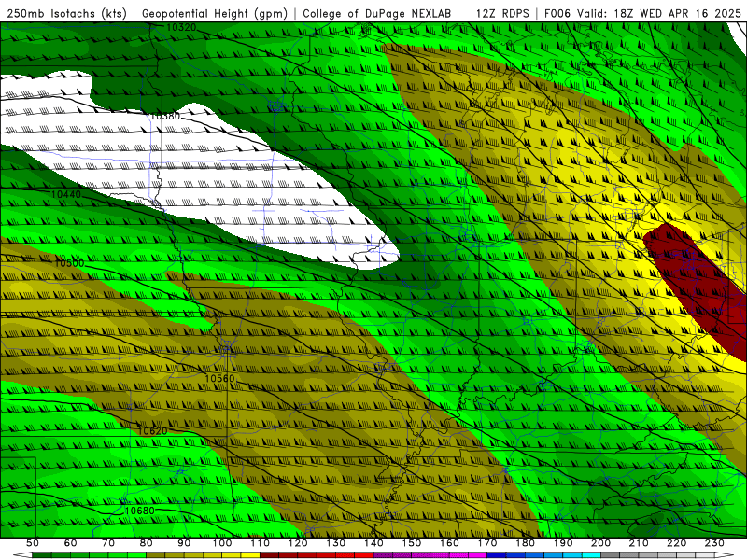Pick the olive swatch right of 80
747x560 pixels.
[156, 555]
